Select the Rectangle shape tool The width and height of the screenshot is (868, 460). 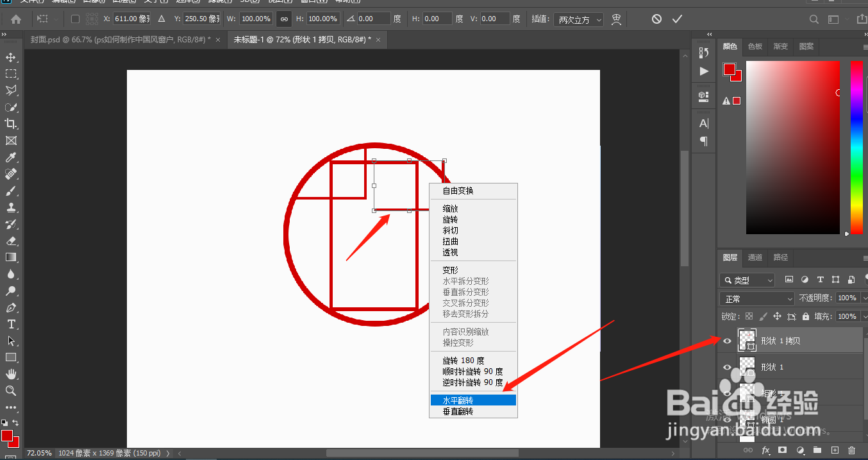tap(11, 357)
